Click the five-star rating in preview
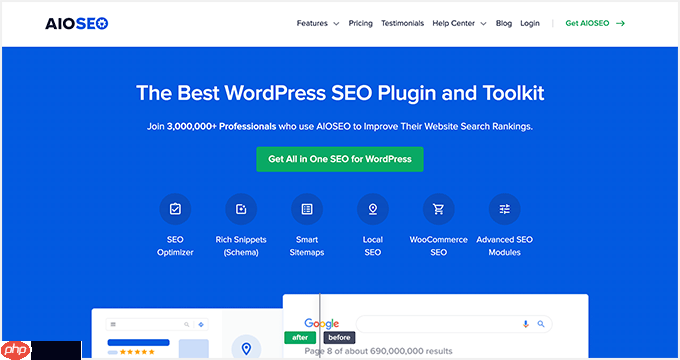The width and height of the screenshot is (680, 360). click(137, 352)
